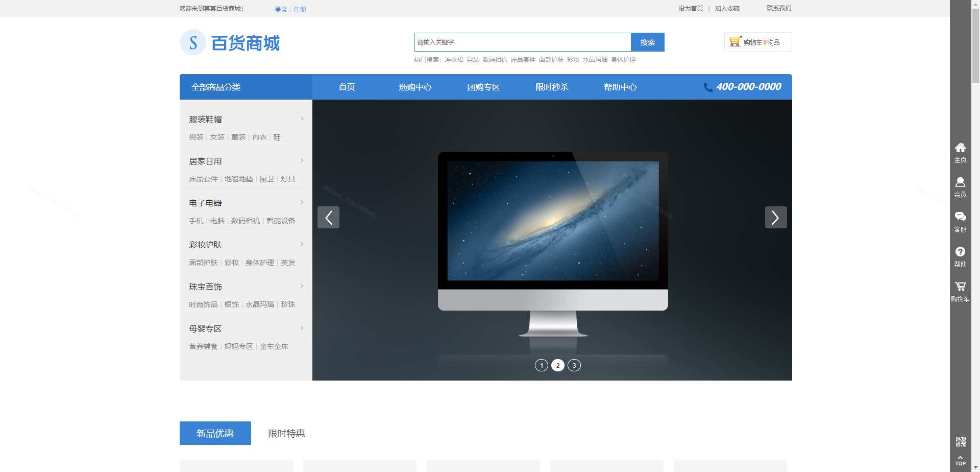Screen dimensions: 980x472
Task: Switch to the 限时特惠 tab
Action: click(287, 433)
